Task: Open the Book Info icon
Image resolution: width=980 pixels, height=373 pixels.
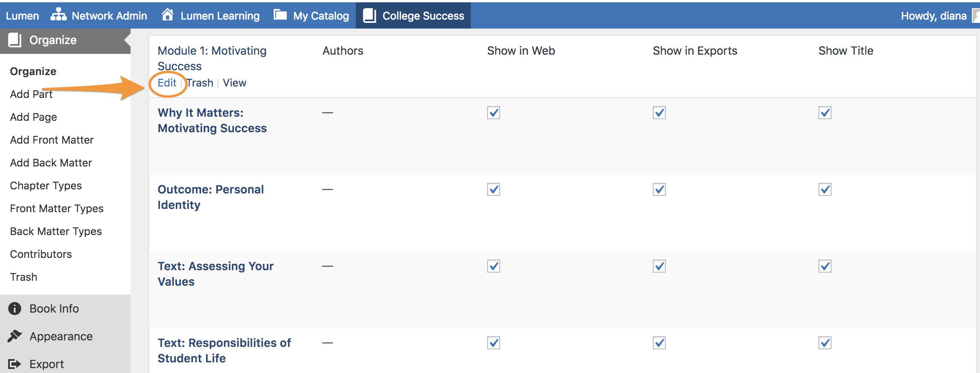Action: coord(15,309)
